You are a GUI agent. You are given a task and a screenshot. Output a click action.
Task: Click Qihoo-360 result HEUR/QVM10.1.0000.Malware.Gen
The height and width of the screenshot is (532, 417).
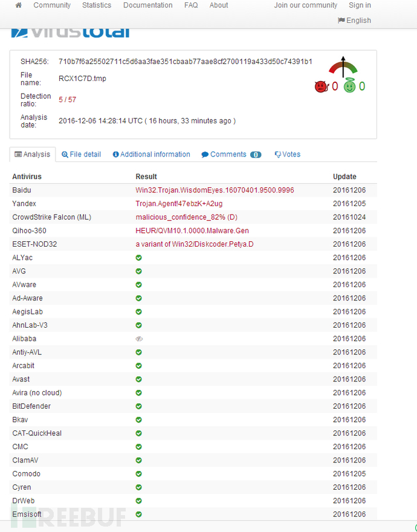click(192, 231)
